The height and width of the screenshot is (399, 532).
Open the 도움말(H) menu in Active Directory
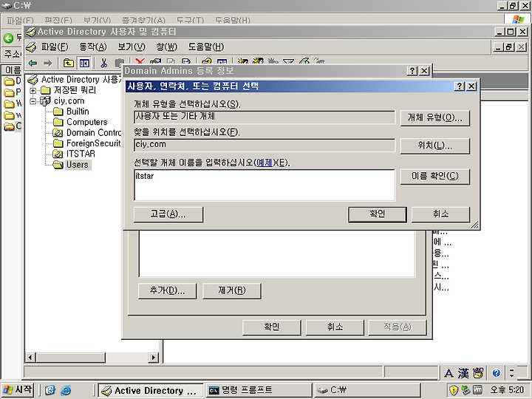click(x=206, y=47)
